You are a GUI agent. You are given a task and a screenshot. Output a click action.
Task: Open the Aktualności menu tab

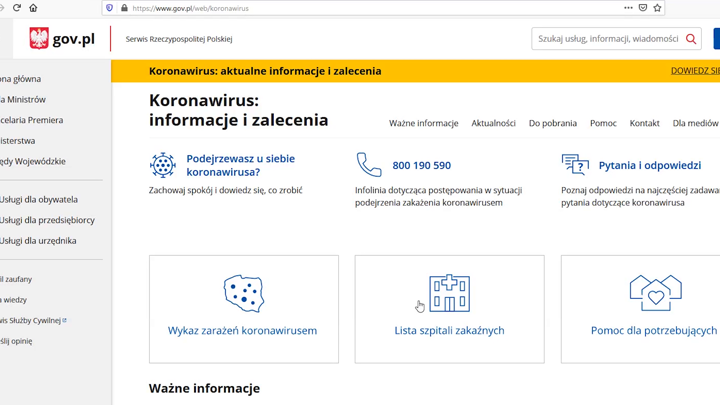(493, 124)
